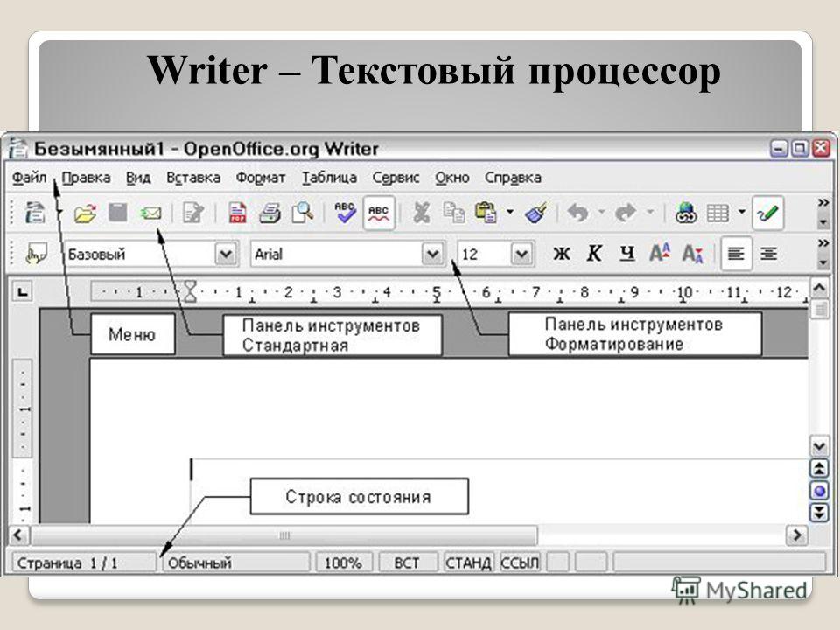Click the New document icon
The width and height of the screenshot is (840, 630).
35,213
